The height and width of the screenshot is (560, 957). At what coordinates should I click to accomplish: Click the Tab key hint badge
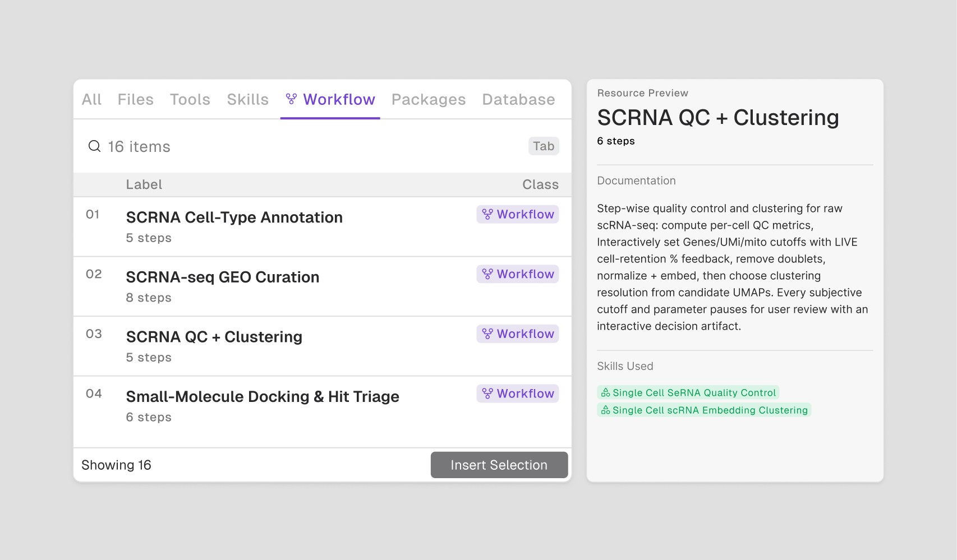544,146
